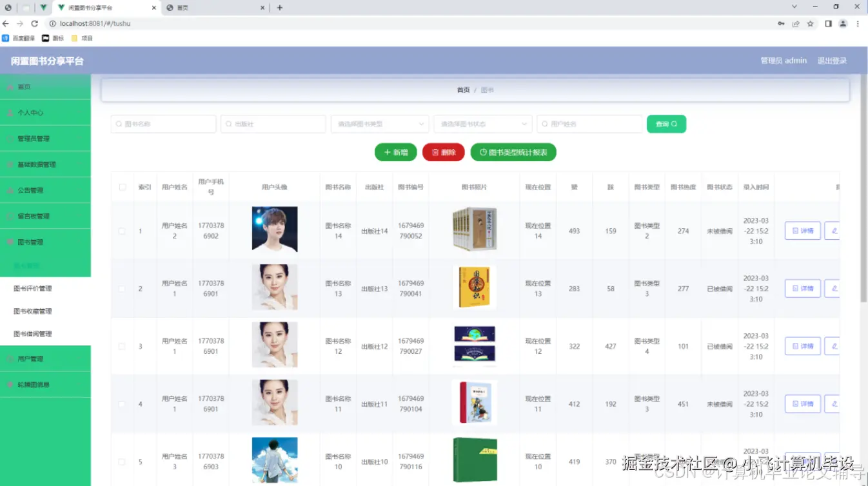Switch to the 闲置图书分享平台 browser tab
868x486 pixels.
click(106, 8)
